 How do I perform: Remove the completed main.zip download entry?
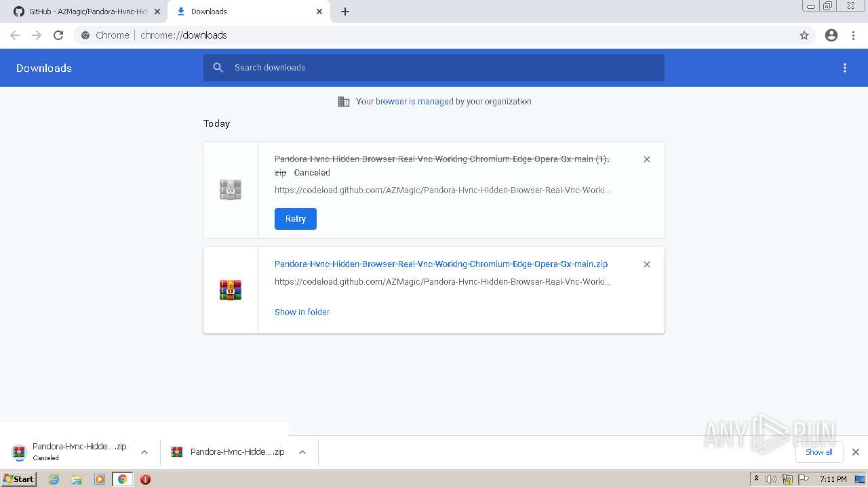click(647, 264)
